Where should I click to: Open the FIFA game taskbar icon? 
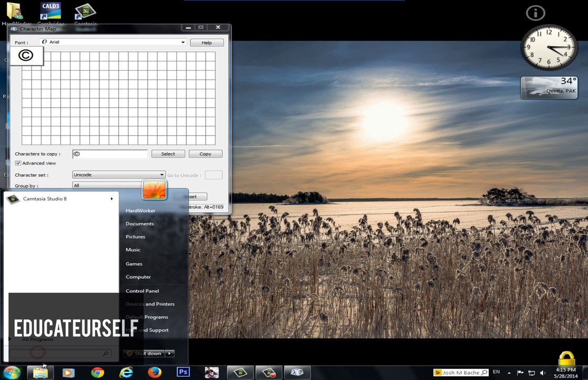212,373
